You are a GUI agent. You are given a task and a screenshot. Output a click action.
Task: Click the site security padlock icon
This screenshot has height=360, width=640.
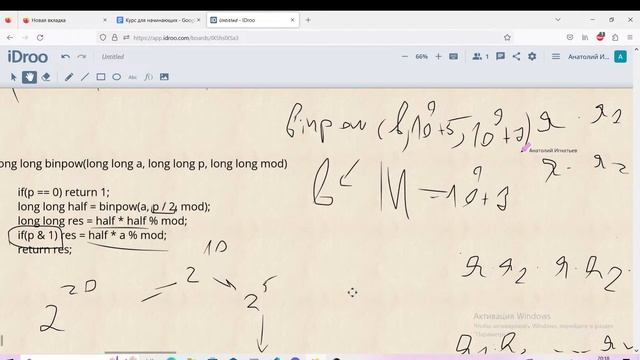(x=115, y=38)
